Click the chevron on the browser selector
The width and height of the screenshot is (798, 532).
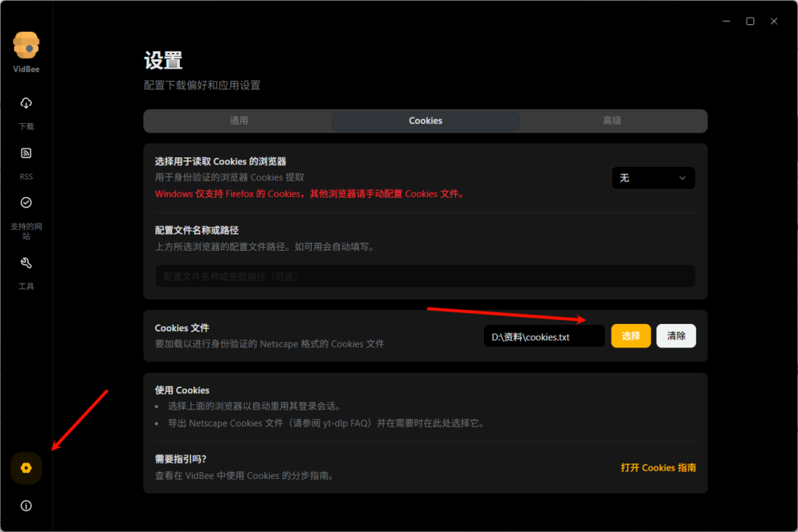(683, 178)
